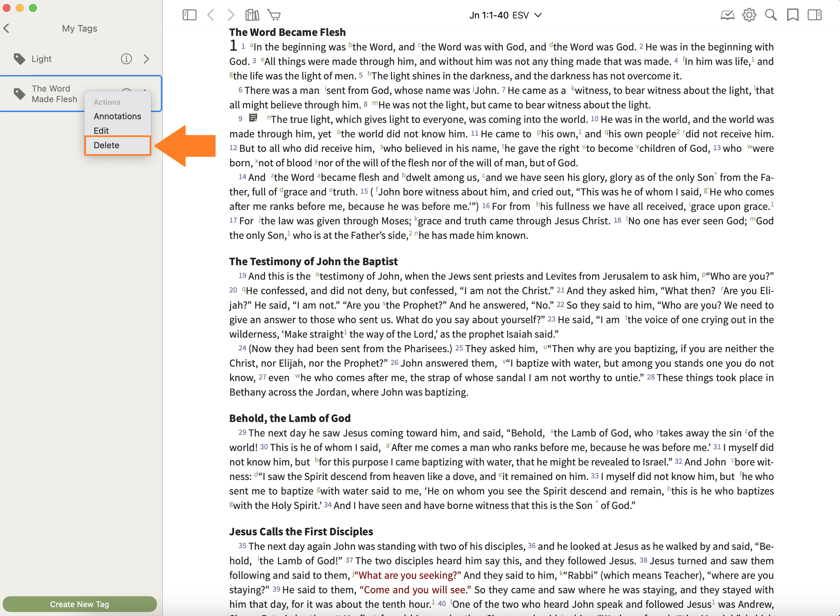Toggle the left sidebar panel icon
This screenshot has width=840, height=616.
click(189, 15)
